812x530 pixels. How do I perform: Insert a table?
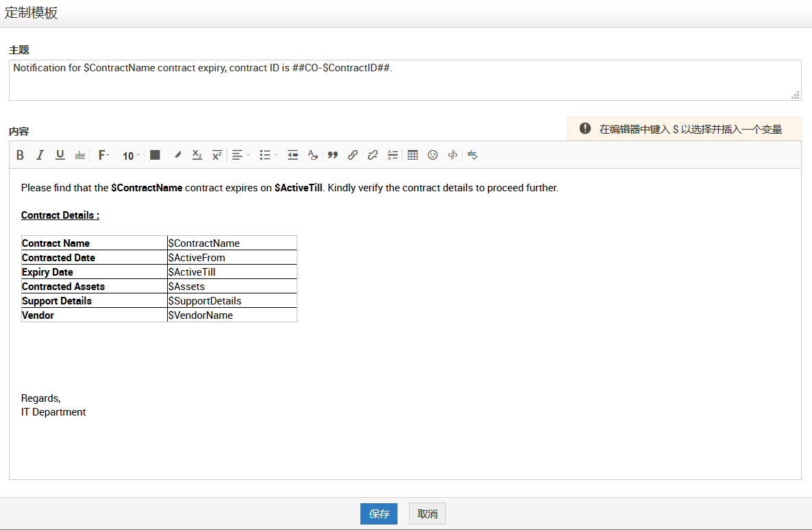point(413,155)
